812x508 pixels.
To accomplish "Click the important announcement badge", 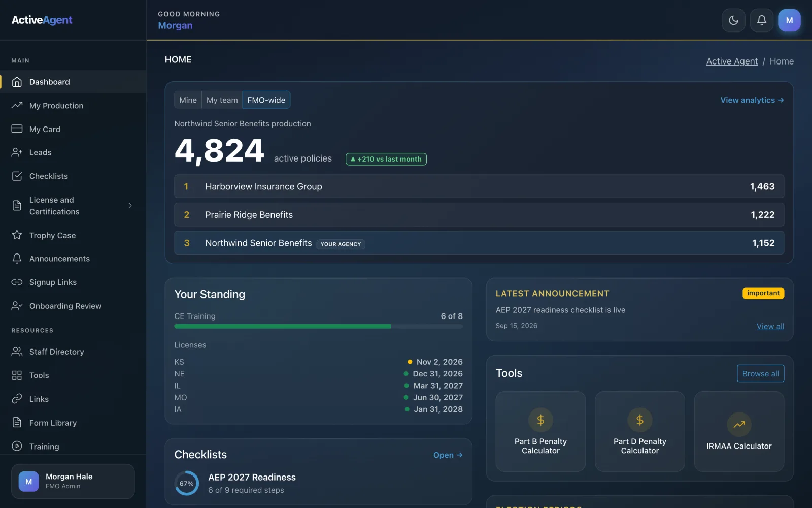I will 763,293.
